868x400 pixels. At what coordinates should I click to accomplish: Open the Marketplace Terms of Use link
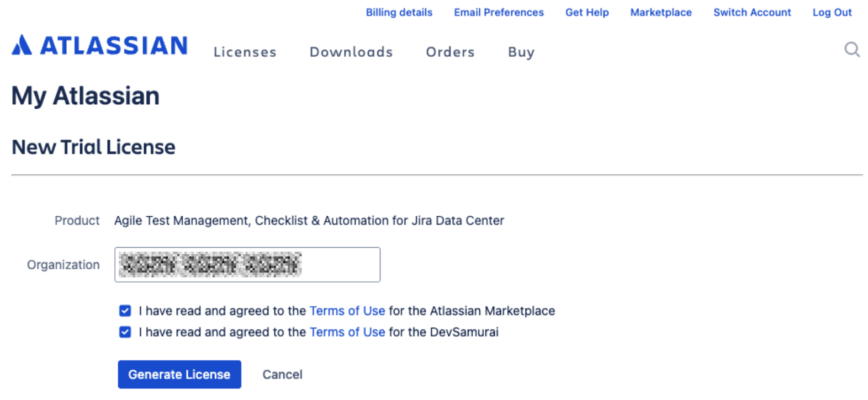pos(347,311)
